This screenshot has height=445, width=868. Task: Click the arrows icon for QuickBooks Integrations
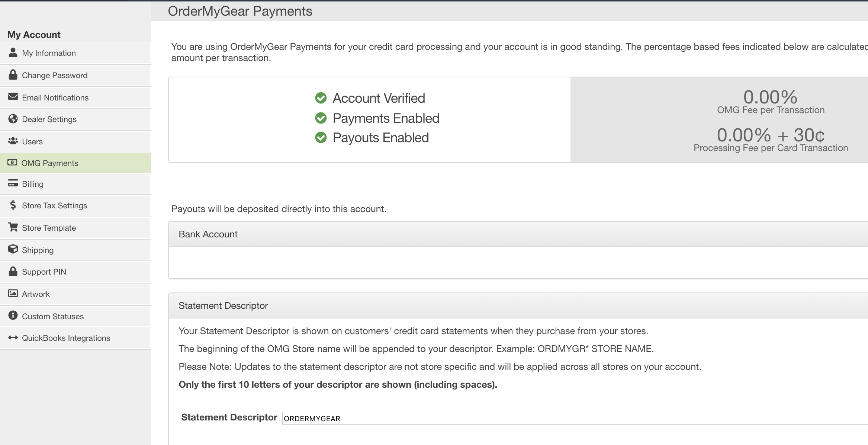coord(13,337)
